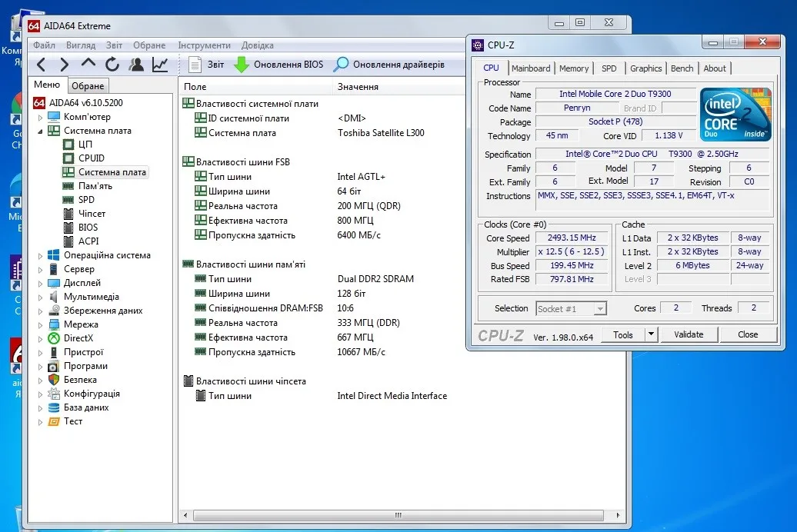Collapse the Системна плата tree node

tap(41, 131)
